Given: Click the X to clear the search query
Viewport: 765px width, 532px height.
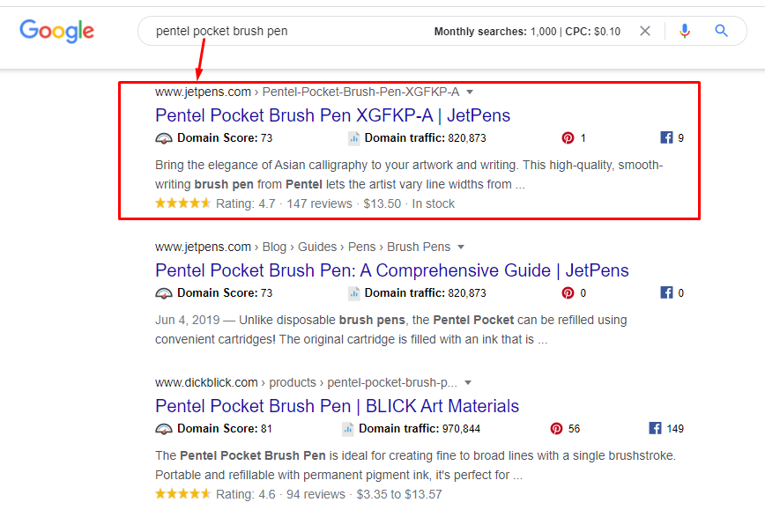Looking at the screenshot, I should click(x=645, y=31).
